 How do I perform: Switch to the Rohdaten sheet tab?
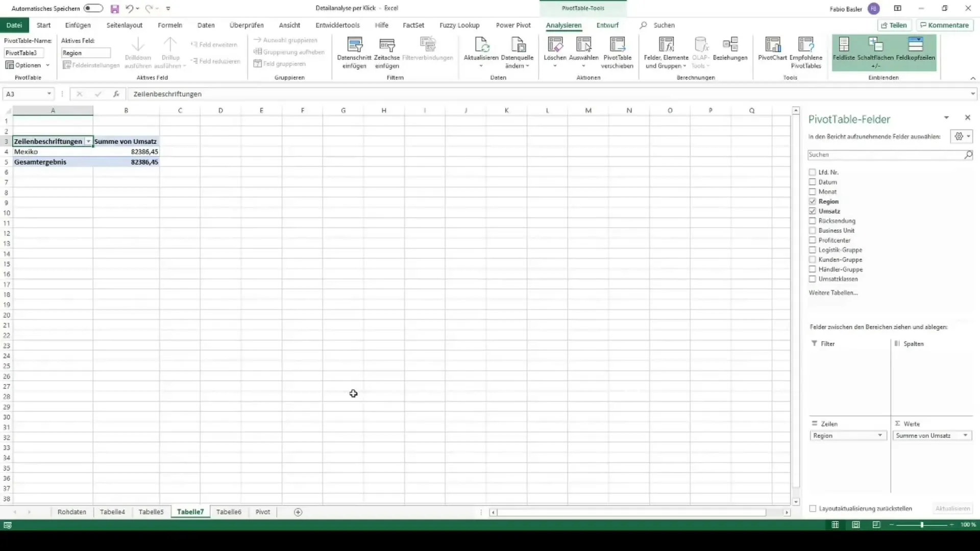(72, 512)
